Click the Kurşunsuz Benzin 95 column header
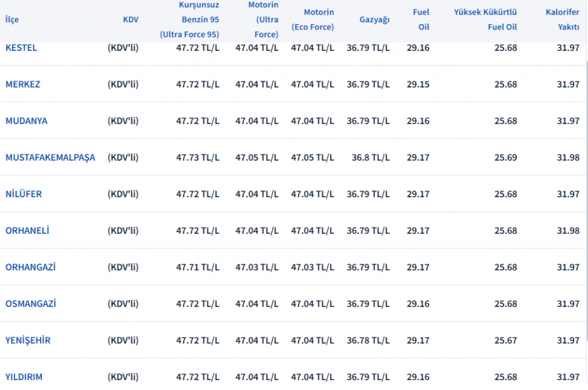The height and width of the screenshot is (390, 588). pos(189,20)
